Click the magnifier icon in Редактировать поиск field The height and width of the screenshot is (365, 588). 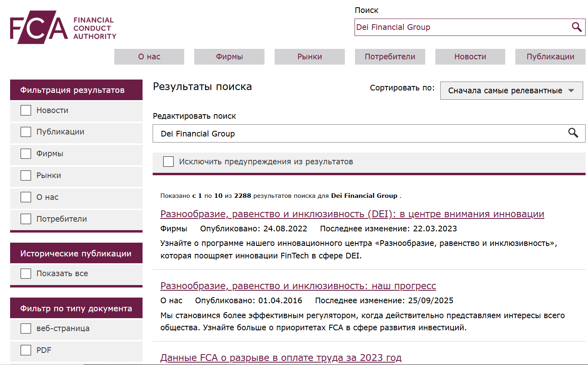pos(573,133)
